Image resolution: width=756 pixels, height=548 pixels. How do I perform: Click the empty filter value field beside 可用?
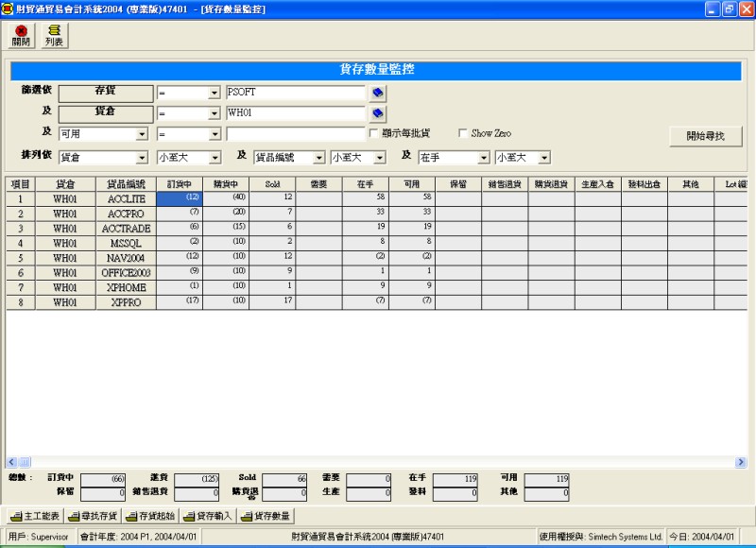(x=296, y=134)
